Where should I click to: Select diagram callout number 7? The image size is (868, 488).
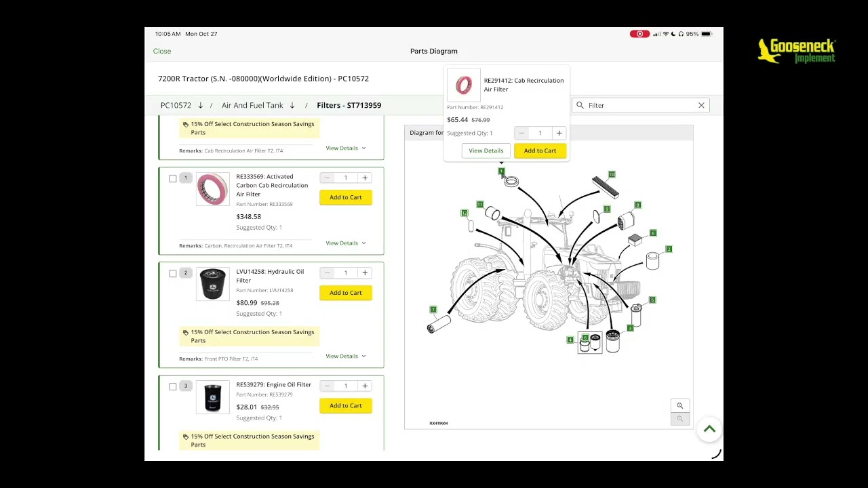[433, 310]
